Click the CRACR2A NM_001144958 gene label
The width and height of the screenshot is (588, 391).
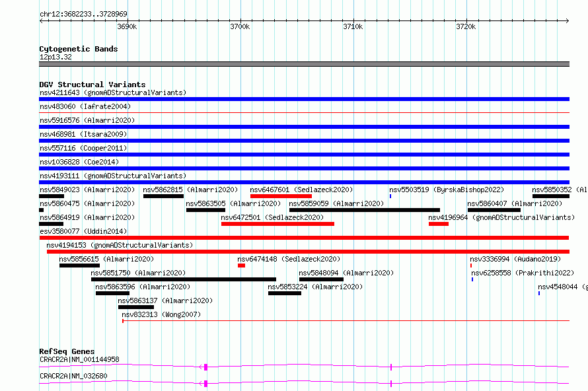(x=79, y=359)
